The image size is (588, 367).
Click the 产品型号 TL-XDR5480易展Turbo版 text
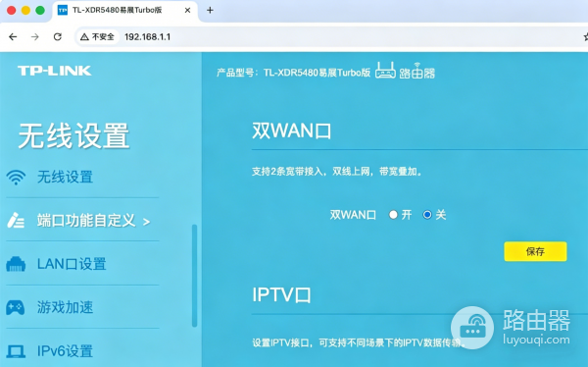[294, 73]
